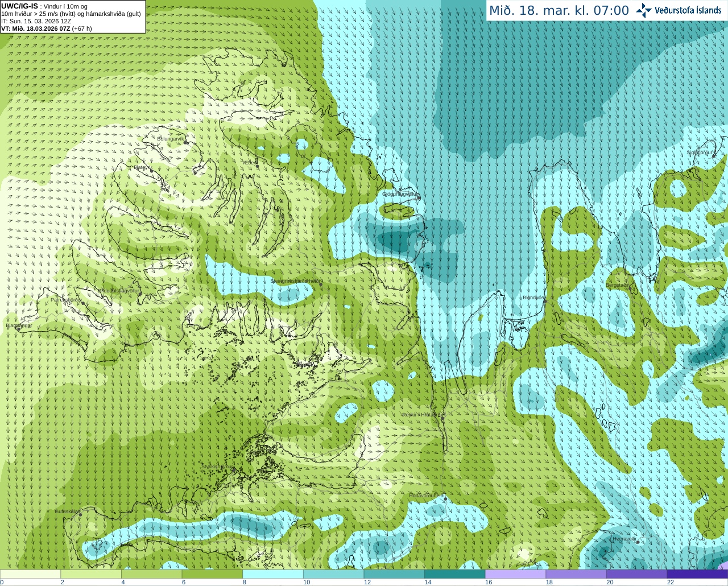Select the 6–8 m/s legend color swatch
The image size is (728, 586).
click(212, 574)
